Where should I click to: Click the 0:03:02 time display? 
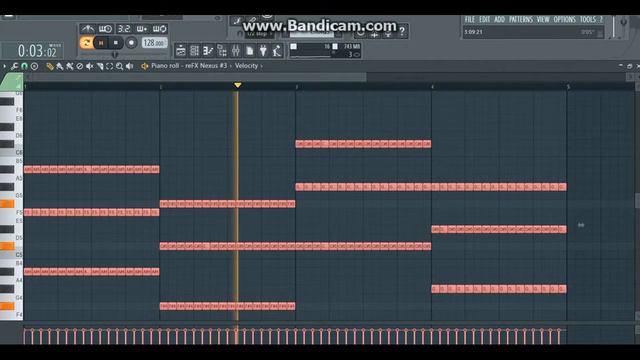(37, 51)
